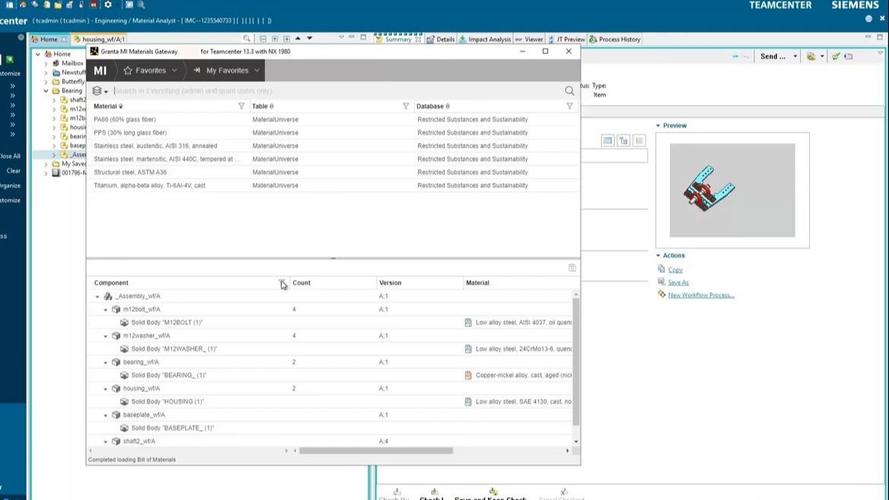The width and height of the screenshot is (889, 500).
Task: Click the Low alloy steel, AISI 4037 material icon
Action: [x=468, y=323]
